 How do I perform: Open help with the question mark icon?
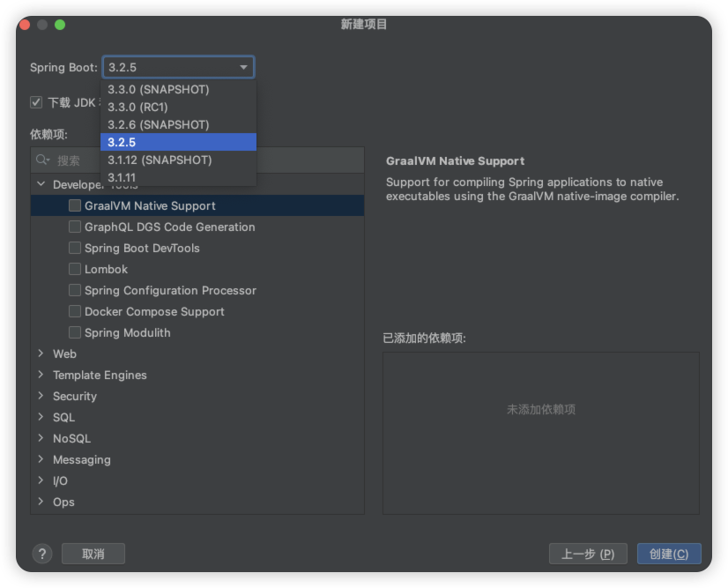click(x=42, y=554)
